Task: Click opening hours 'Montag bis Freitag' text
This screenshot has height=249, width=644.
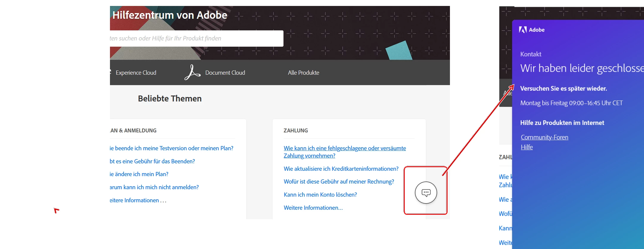Action: (x=571, y=103)
